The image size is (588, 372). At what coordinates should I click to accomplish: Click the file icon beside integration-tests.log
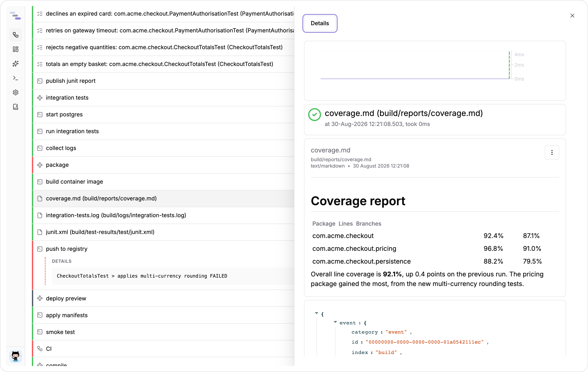point(40,215)
